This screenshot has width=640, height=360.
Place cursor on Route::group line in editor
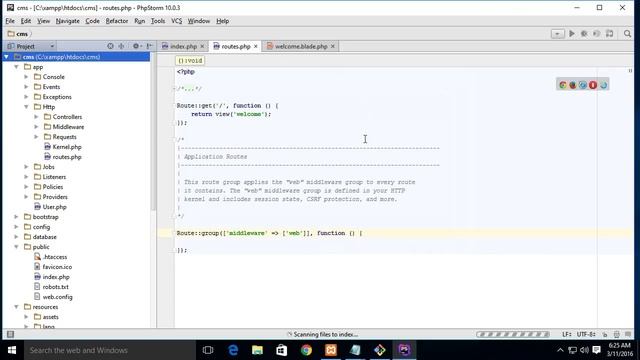click(x=269, y=233)
